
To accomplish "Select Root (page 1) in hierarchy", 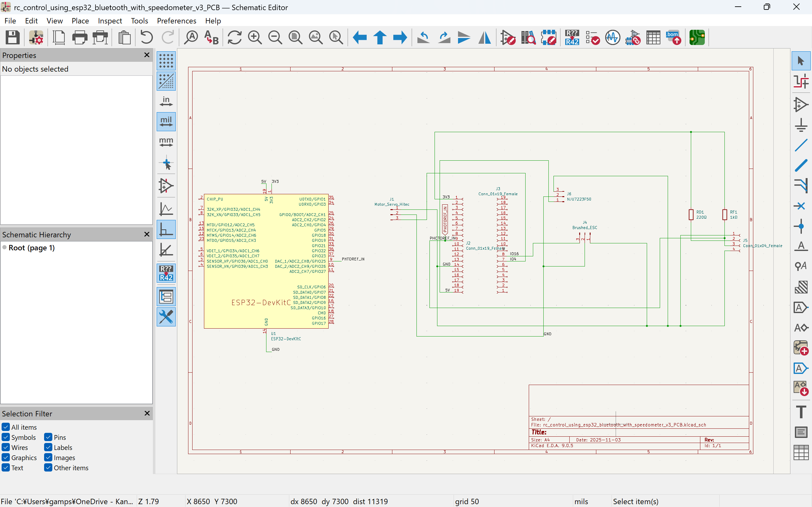I will pos(31,248).
